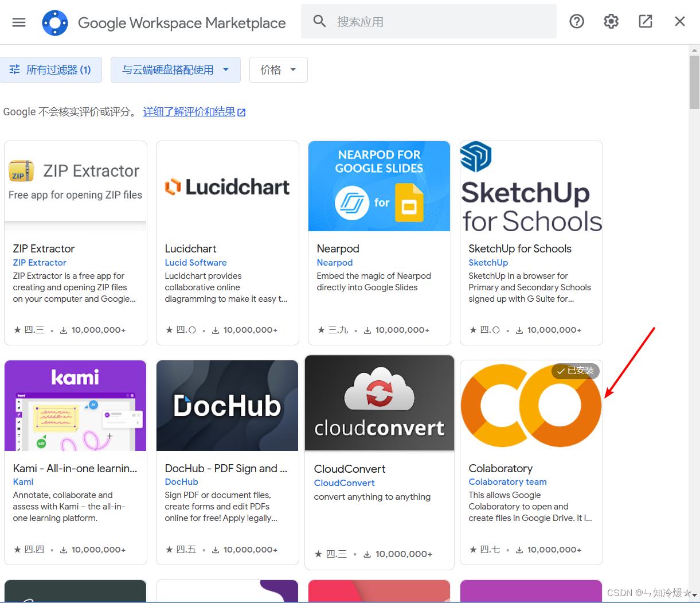Open SketchUp for Schools app title
This screenshot has width=700, height=603.
click(x=520, y=248)
